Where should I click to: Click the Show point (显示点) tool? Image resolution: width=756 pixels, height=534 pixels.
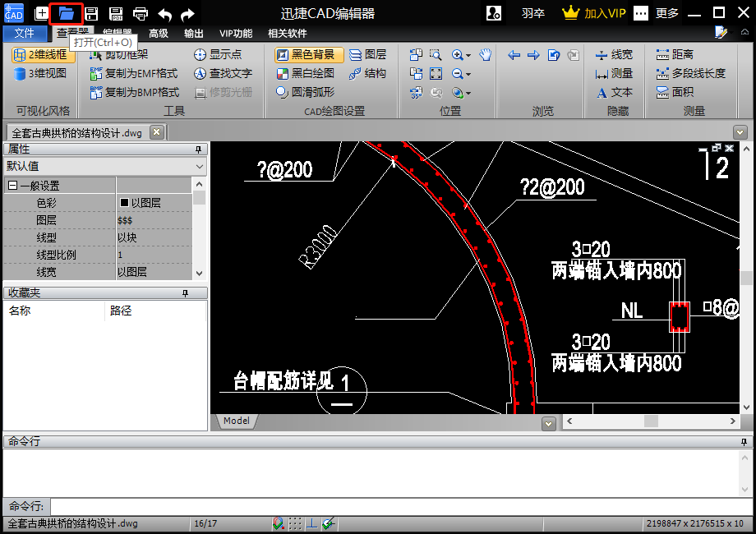218,54
